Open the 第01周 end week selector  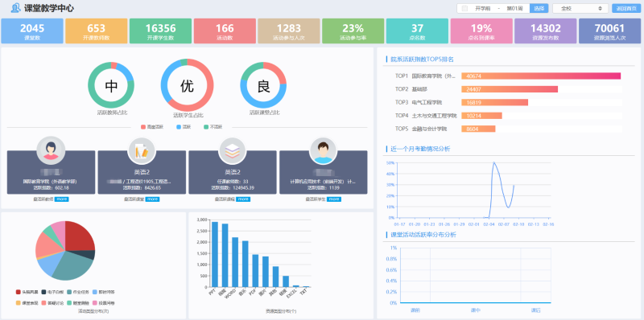[514, 8]
